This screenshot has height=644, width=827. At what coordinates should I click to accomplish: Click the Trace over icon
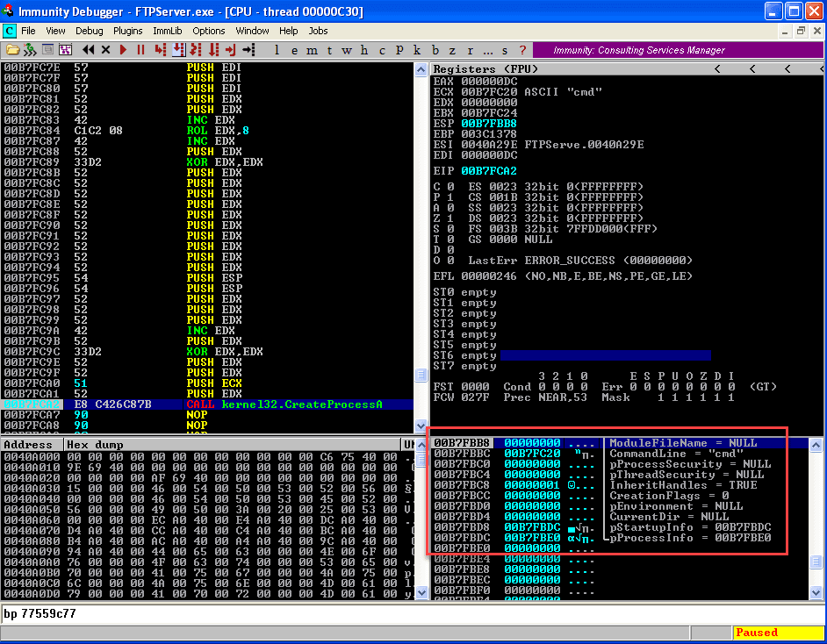click(213, 50)
